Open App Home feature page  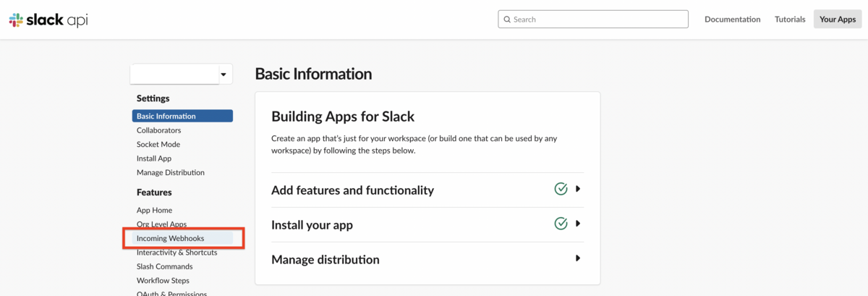point(155,210)
